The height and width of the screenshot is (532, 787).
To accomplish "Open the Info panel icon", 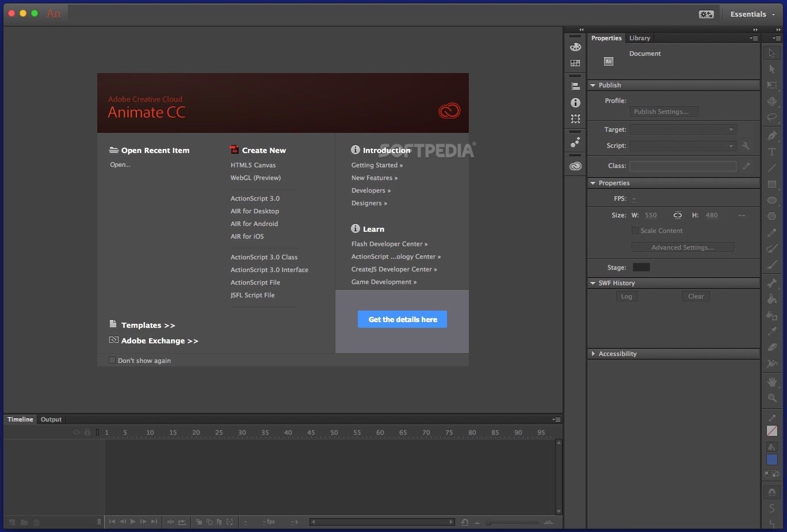I will click(575, 102).
